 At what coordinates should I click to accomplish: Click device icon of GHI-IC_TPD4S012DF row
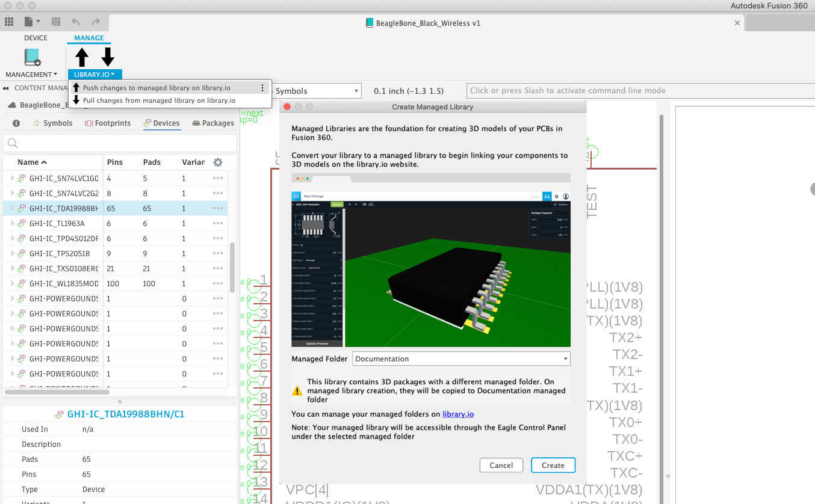point(22,239)
